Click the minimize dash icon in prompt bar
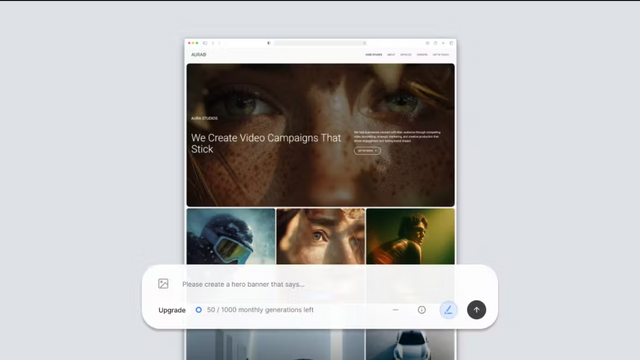This screenshot has width=640, height=360. pos(396,310)
